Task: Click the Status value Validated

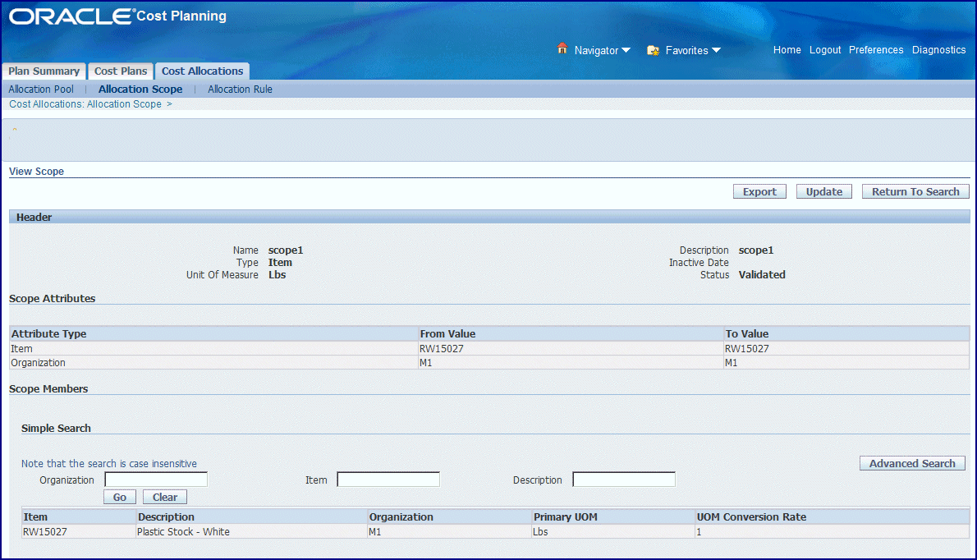Action: tap(762, 275)
